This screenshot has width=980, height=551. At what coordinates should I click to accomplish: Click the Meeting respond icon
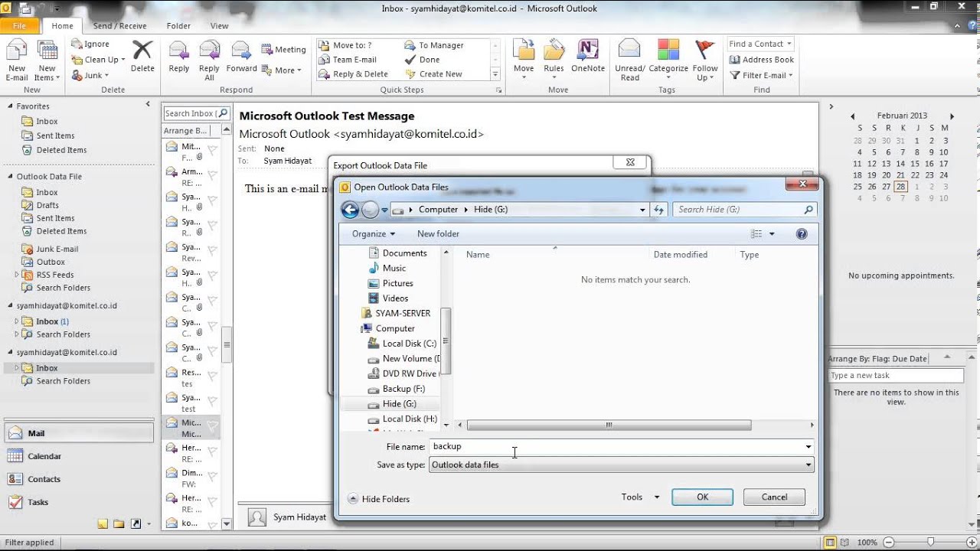tap(283, 49)
